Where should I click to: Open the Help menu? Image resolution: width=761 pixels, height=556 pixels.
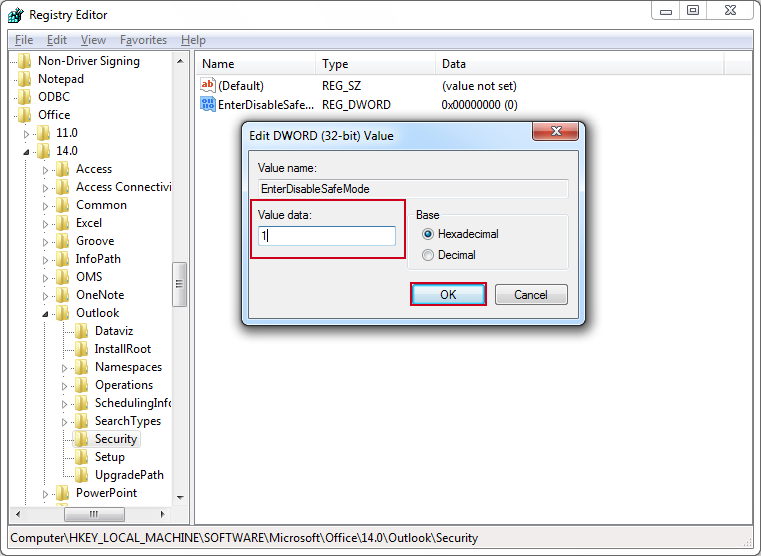pyautogui.click(x=193, y=40)
